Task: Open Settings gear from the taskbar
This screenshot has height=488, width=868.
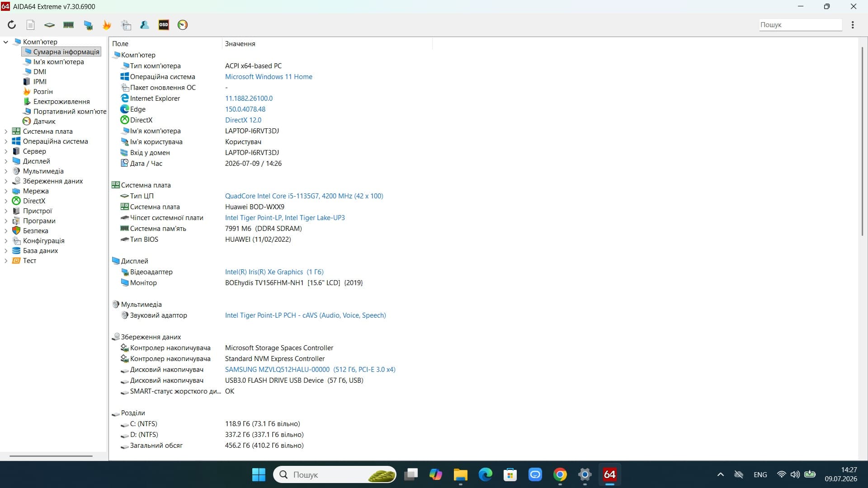Action: (585, 475)
